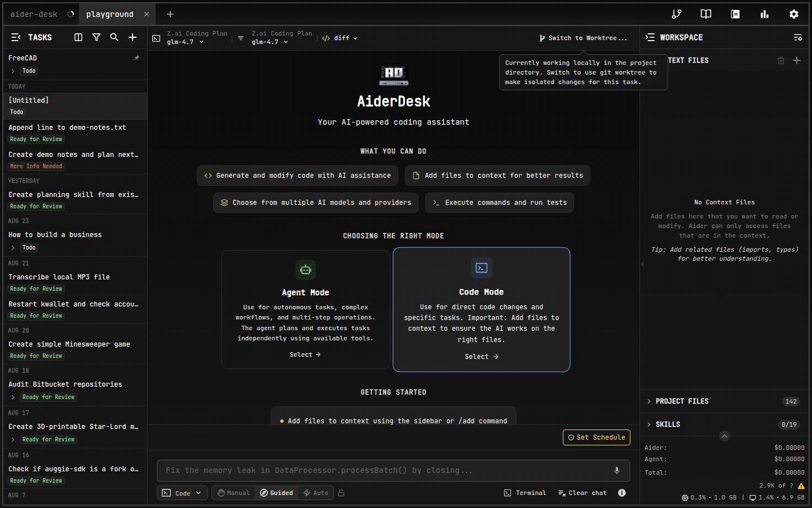Select the Agent Mode card
Image resolution: width=812 pixels, height=508 pixels.
pyautogui.click(x=305, y=309)
